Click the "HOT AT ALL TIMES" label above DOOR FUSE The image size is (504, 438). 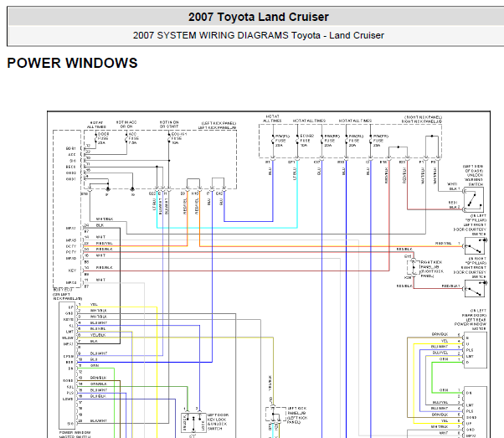[x=96, y=125]
